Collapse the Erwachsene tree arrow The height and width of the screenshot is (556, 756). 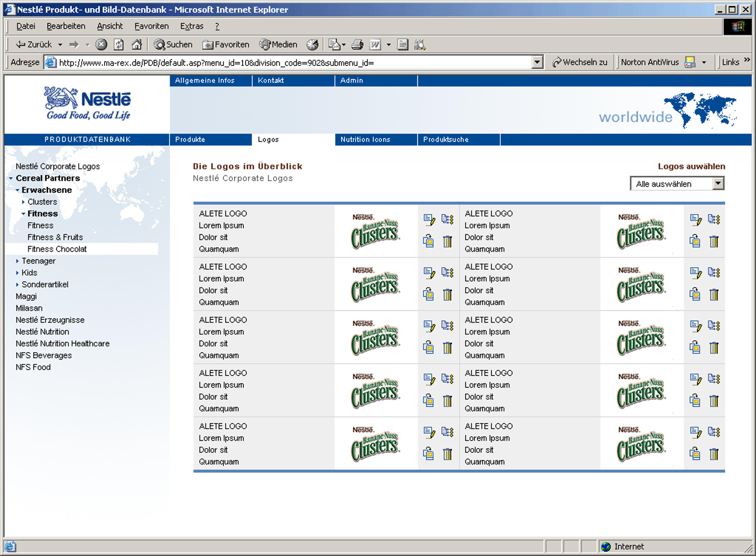(x=17, y=190)
